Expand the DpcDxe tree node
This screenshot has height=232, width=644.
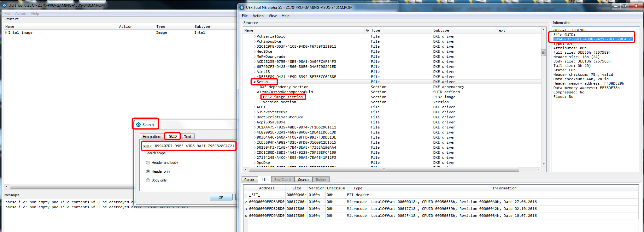tap(255, 163)
